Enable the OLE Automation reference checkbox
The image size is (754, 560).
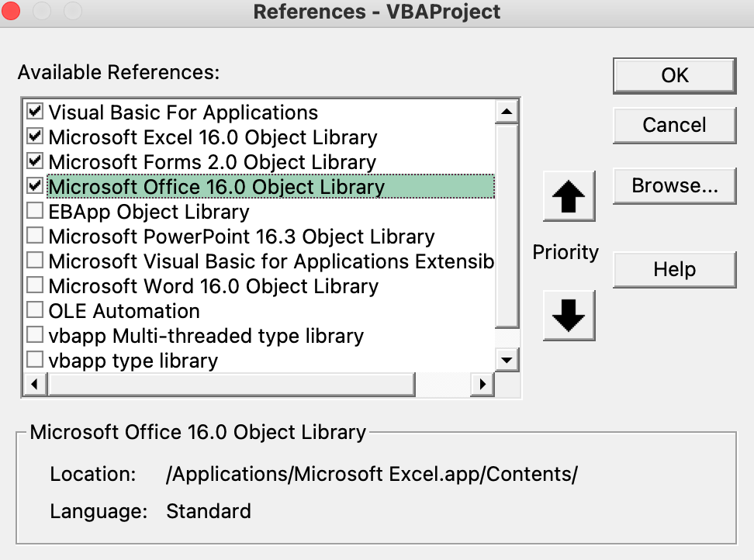[35, 310]
